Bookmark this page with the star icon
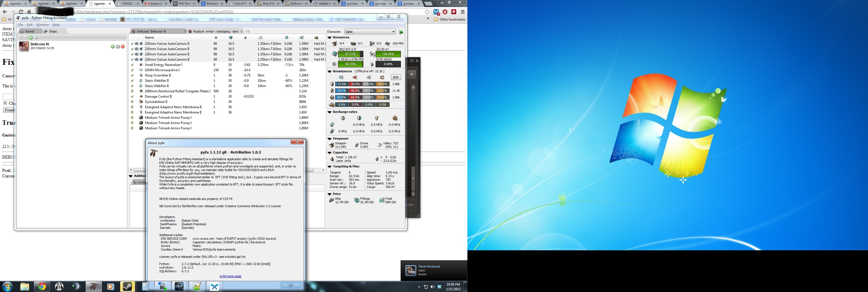The height and width of the screenshot is (292, 868). (427, 12)
